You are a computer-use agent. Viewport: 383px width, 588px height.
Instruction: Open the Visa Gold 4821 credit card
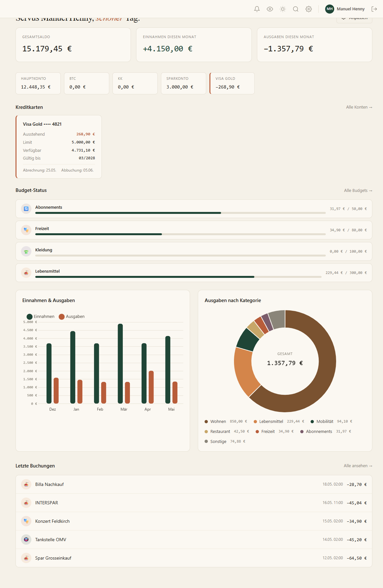[59, 147]
